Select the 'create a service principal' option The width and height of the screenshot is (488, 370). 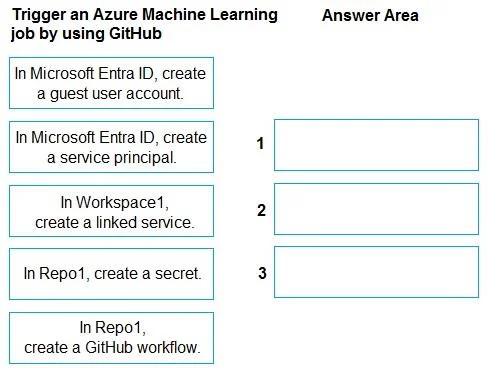111,147
